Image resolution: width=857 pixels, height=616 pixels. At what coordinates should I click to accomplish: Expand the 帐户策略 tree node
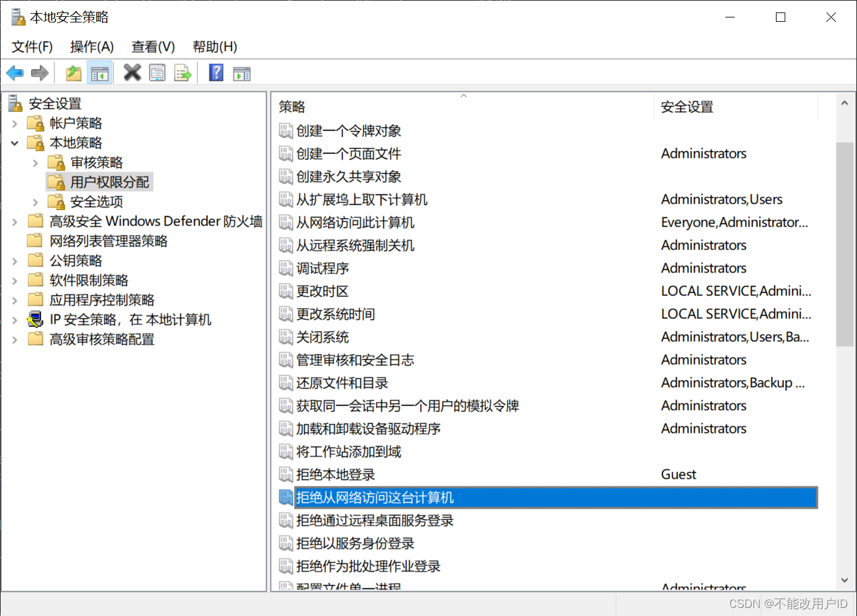15,123
